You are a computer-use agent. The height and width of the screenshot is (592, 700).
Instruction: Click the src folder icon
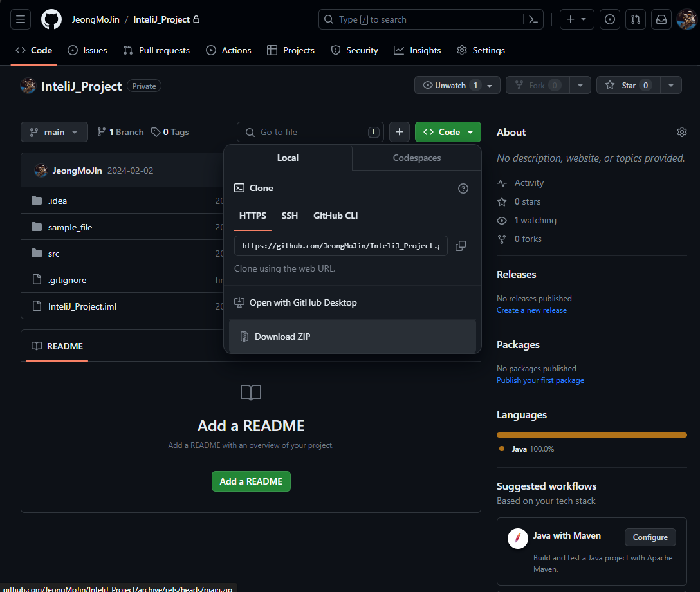coord(37,253)
